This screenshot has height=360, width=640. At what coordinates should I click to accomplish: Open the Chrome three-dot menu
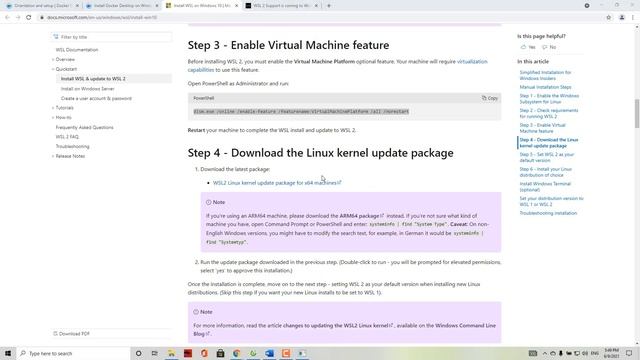point(633,18)
